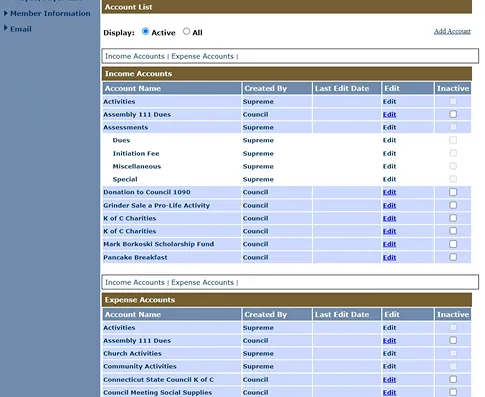Check Inactive for expense Assembly 111 Dues

[x=453, y=340]
